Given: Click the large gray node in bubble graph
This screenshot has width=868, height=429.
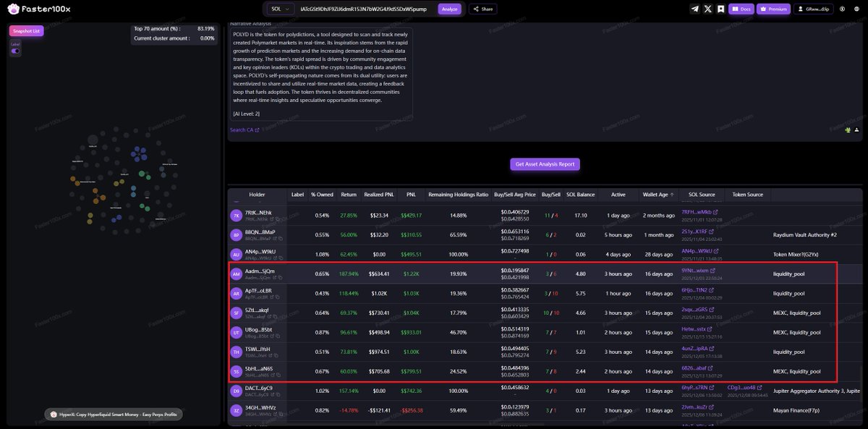Looking at the screenshot, I should pos(93,140).
